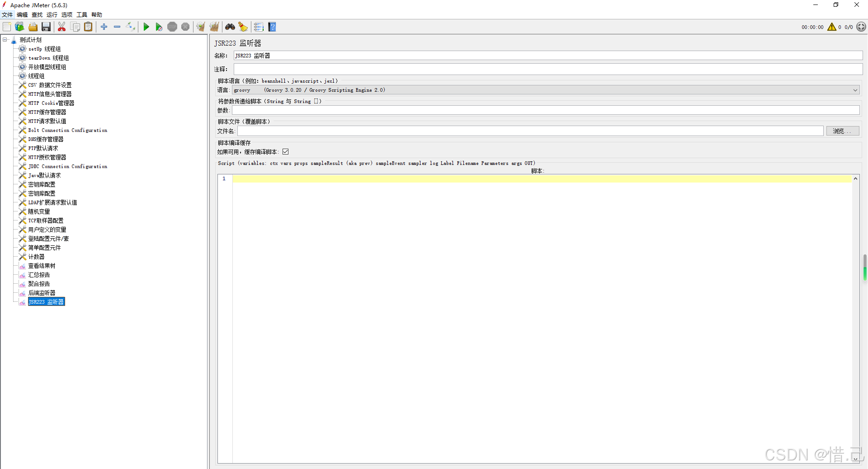Open the 运行 menu

click(52, 15)
